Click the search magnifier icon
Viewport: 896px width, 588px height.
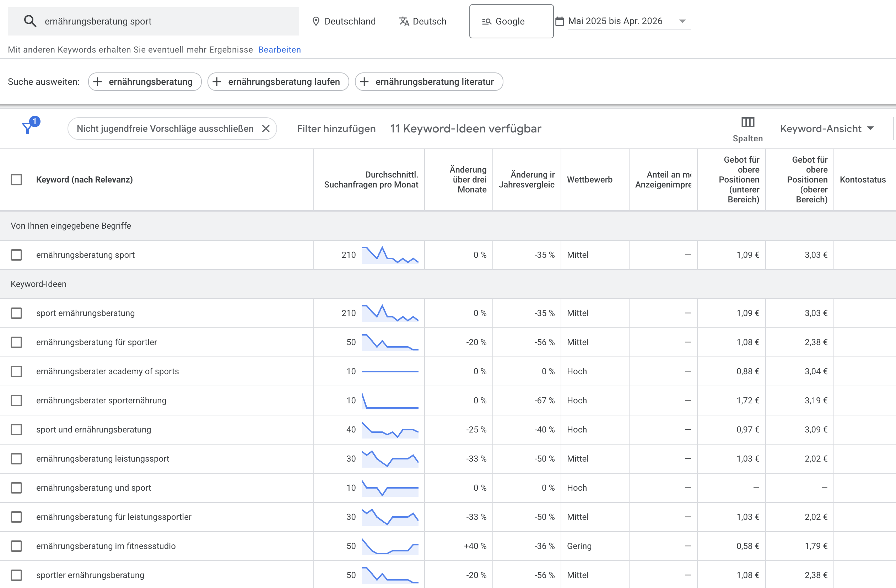click(30, 21)
